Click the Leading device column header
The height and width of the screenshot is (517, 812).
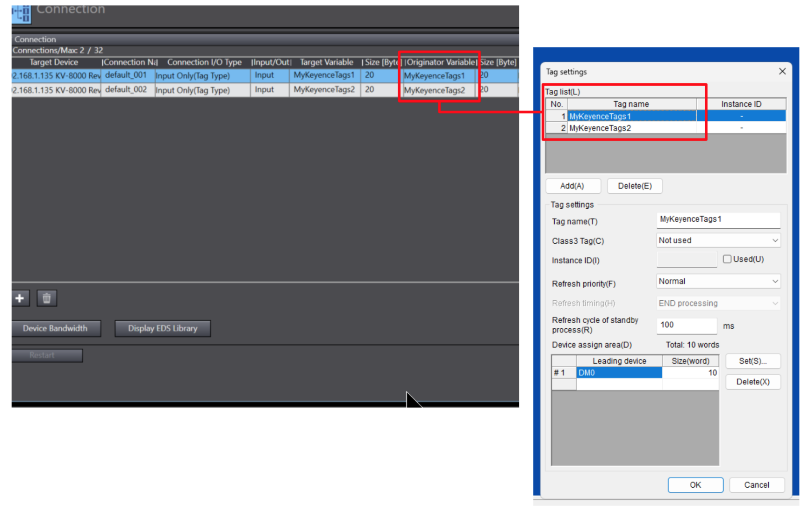(619, 361)
